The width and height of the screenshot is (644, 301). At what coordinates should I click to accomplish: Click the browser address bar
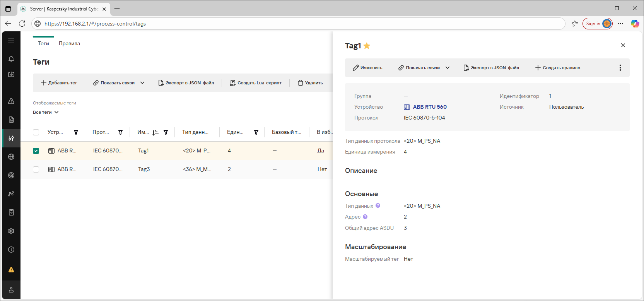pos(298,24)
